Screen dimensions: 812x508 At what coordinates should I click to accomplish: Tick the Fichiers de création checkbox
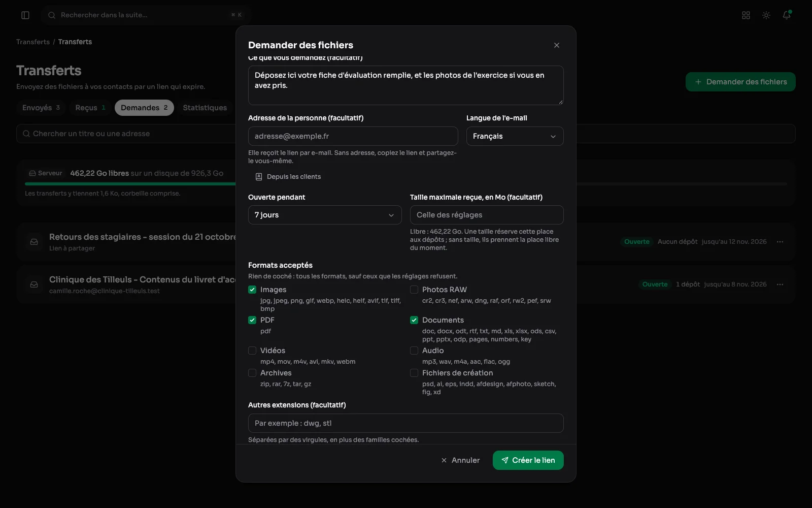click(414, 373)
